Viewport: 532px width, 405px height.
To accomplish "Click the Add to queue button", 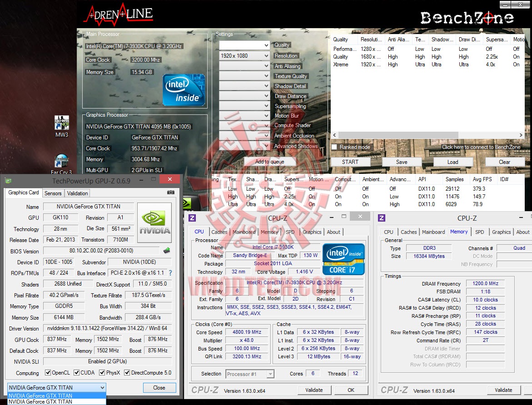I will (270, 162).
